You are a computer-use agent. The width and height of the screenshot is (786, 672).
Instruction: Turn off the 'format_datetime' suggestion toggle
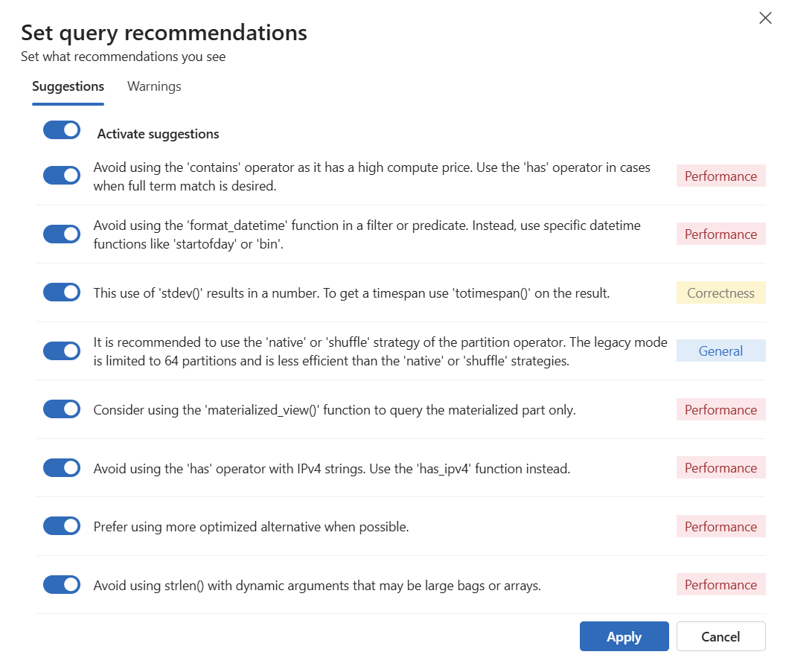pos(62,234)
